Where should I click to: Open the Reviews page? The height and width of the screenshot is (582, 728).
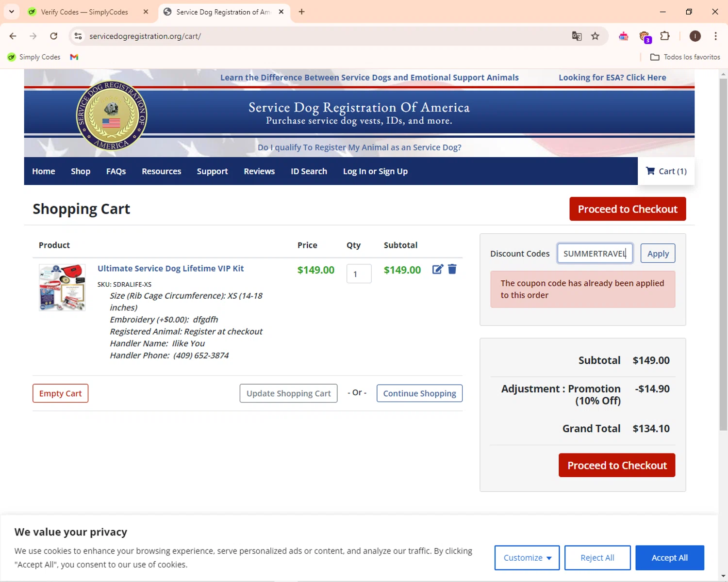point(259,171)
